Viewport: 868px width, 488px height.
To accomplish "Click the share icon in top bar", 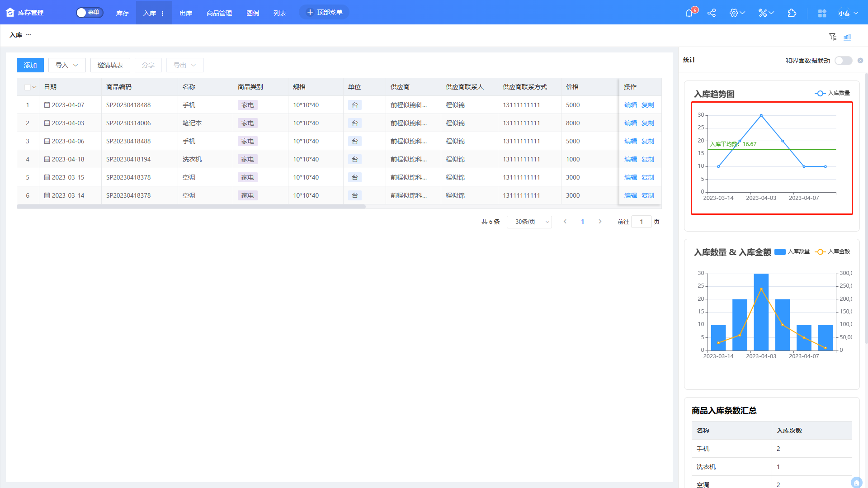I will click(x=712, y=13).
